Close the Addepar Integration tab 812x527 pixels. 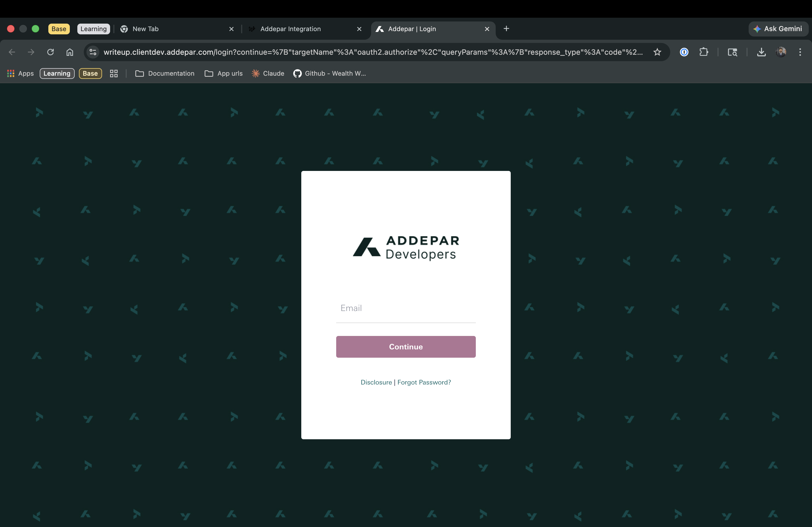[359, 29]
